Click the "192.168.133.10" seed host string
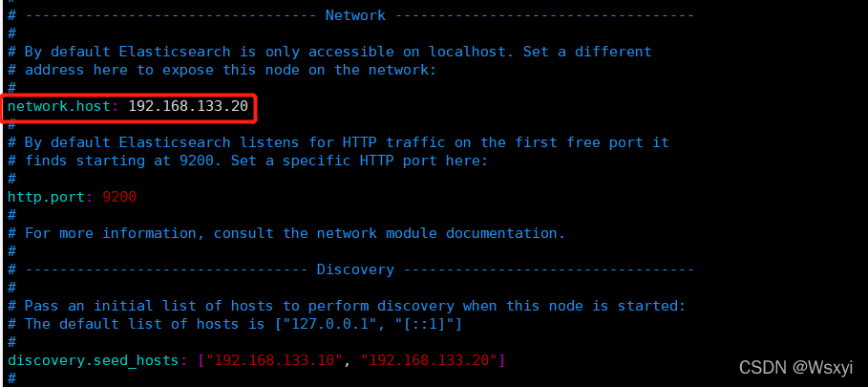Viewport: 868px width, 387px height. [275, 360]
